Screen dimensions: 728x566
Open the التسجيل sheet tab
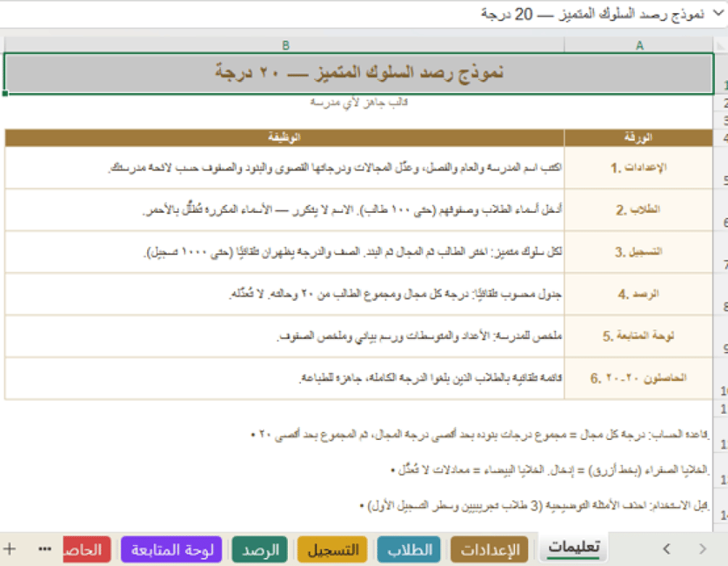coord(332,550)
